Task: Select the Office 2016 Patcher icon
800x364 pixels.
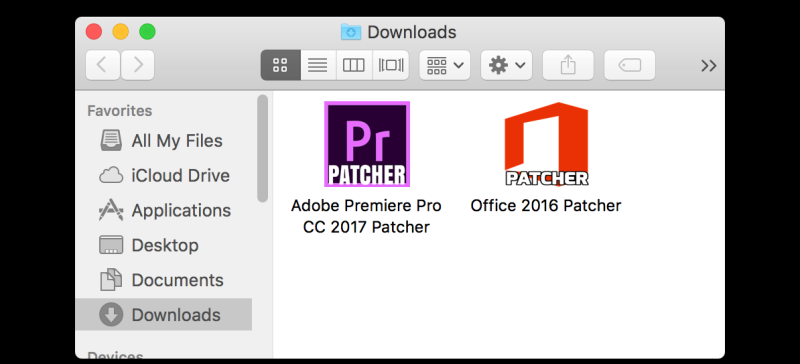Action: [546, 144]
